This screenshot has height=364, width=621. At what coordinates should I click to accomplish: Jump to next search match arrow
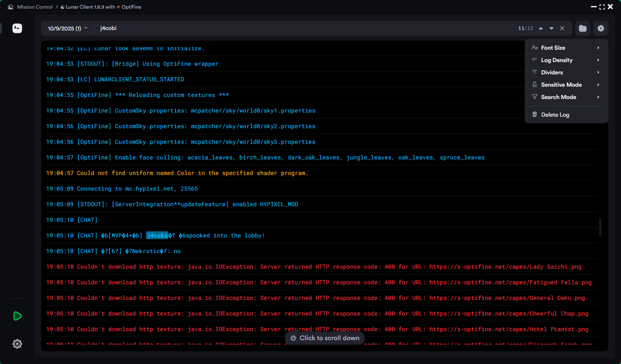tap(551, 28)
